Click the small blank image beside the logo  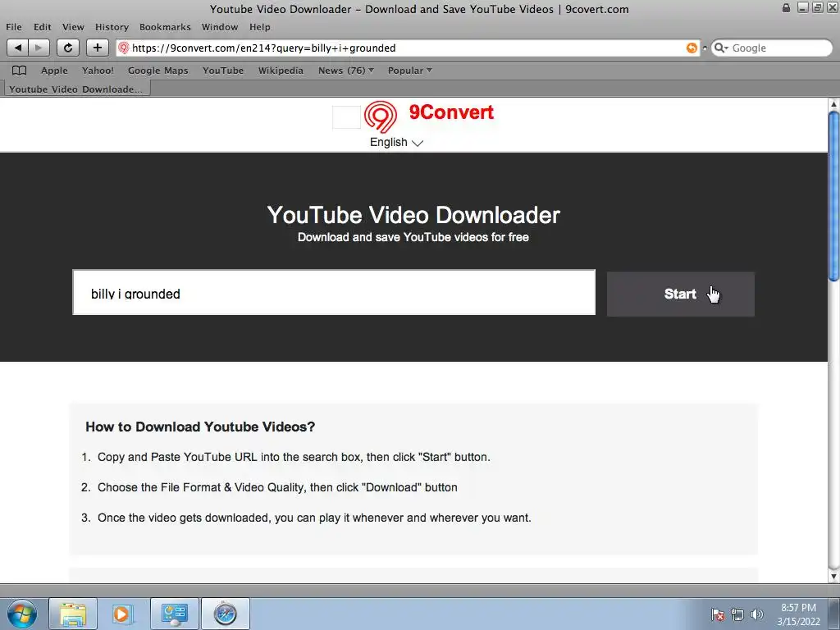(347, 117)
